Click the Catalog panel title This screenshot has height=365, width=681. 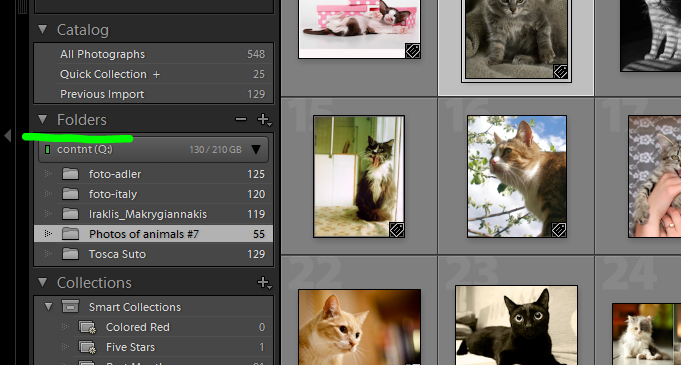pyautogui.click(x=83, y=30)
